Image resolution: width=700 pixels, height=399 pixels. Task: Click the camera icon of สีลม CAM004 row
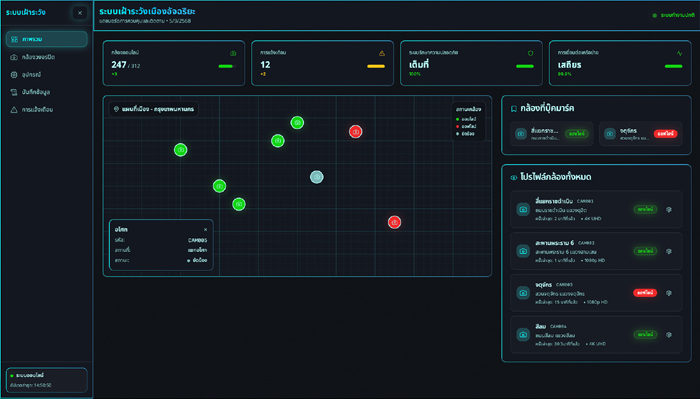click(x=523, y=335)
